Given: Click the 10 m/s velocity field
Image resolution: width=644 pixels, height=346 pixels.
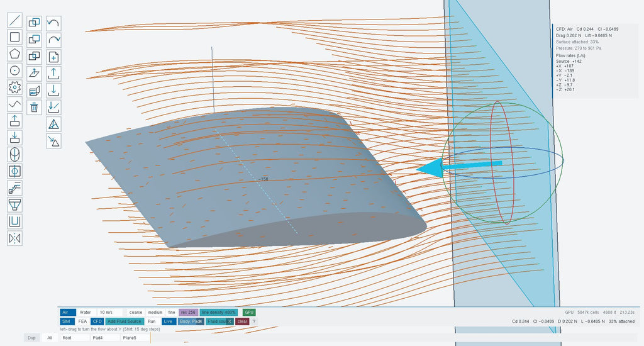Looking at the screenshot, I should coord(109,312).
